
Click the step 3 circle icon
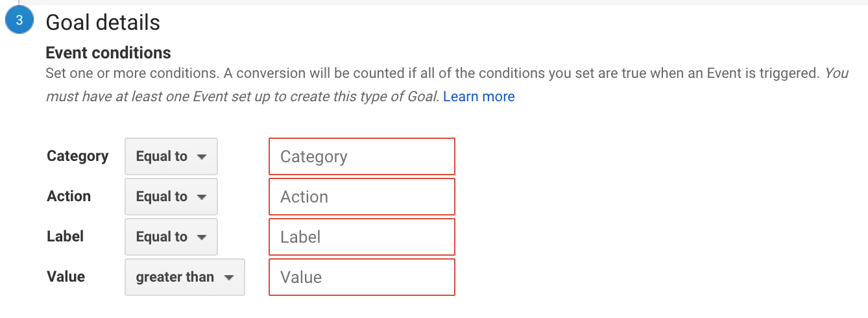pyautogui.click(x=19, y=21)
